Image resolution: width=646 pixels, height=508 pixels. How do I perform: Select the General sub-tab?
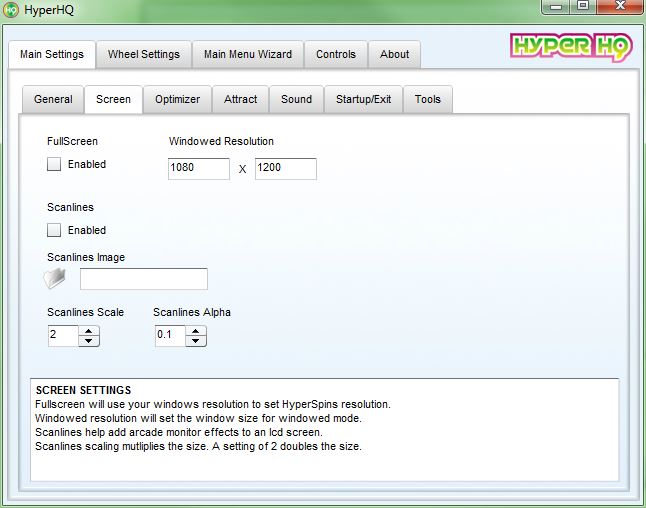pyautogui.click(x=53, y=100)
